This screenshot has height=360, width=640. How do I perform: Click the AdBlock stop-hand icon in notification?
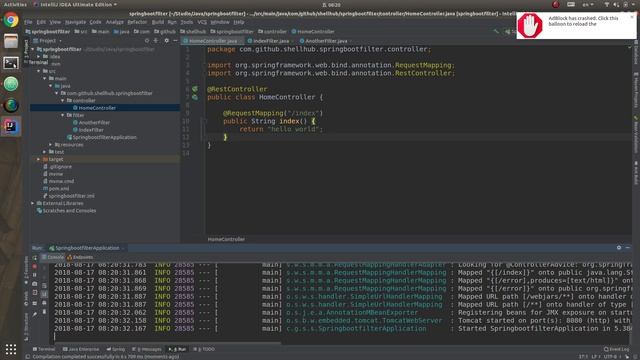[530, 25]
